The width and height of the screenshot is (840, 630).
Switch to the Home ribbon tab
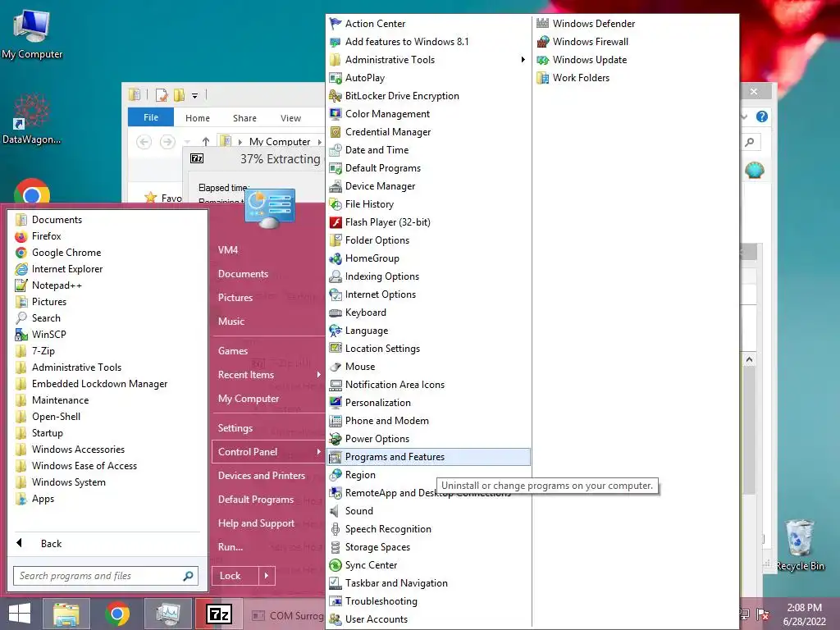[198, 118]
